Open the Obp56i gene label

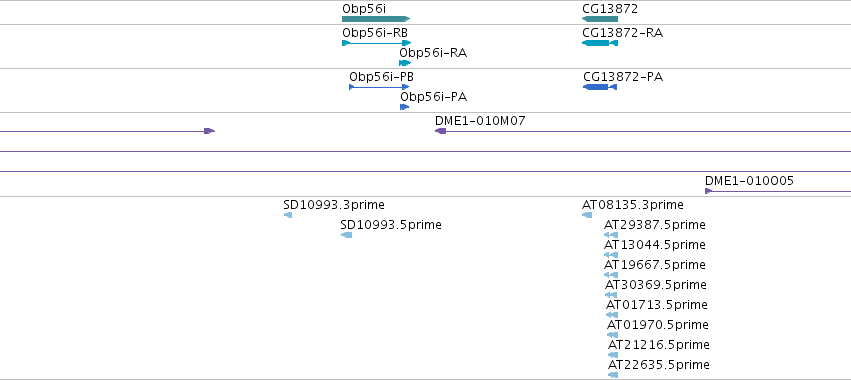[x=364, y=9]
